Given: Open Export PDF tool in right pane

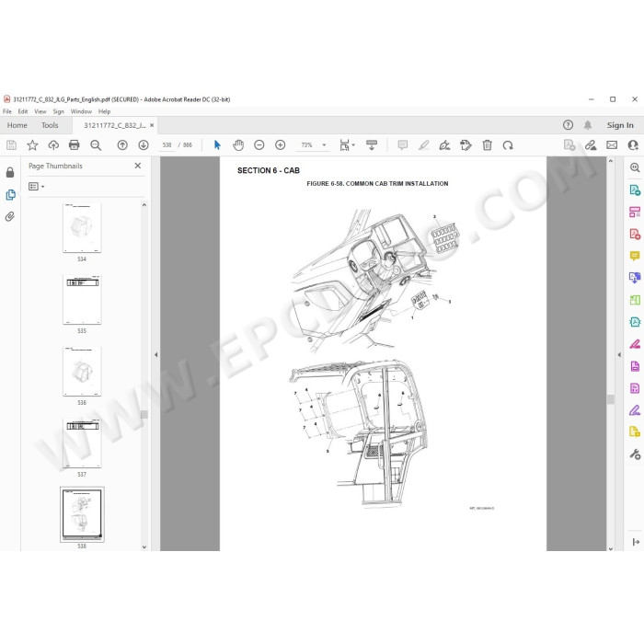Looking at the screenshot, I should [635, 190].
